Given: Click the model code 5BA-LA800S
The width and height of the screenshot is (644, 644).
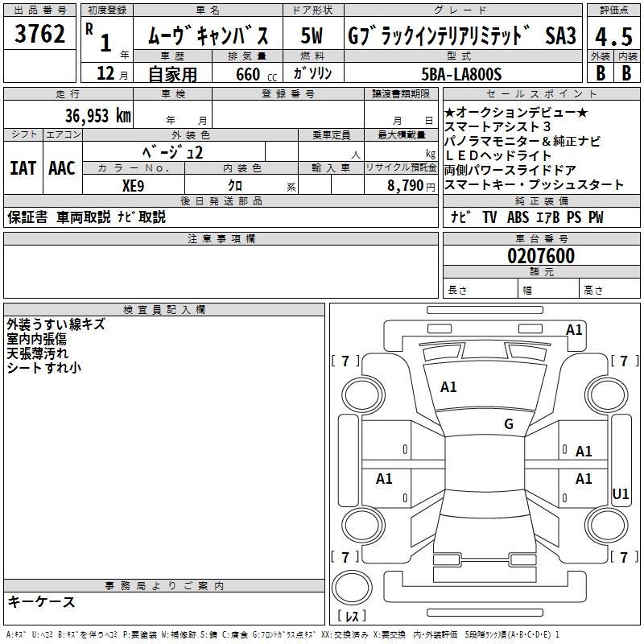Looking at the screenshot, I should coord(461,74).
